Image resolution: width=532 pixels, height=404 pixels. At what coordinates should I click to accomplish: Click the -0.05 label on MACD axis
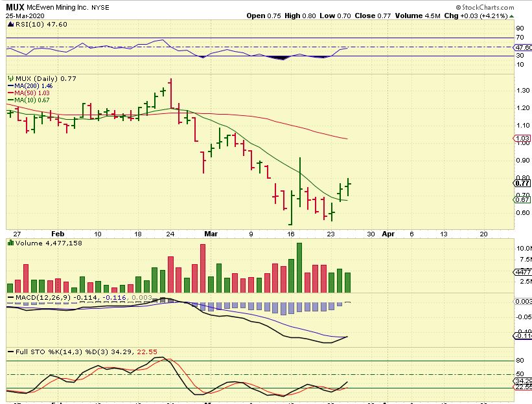click(524, 317)
